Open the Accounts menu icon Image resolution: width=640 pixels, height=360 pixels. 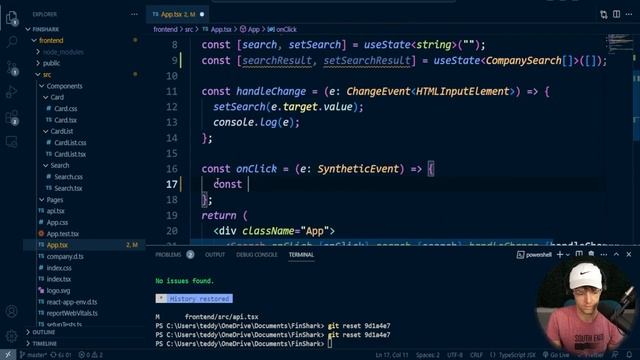tap(11, 311)
